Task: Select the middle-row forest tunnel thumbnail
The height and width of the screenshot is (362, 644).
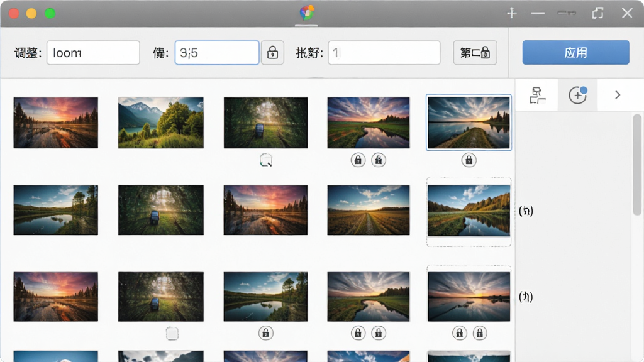Action: 160,210
